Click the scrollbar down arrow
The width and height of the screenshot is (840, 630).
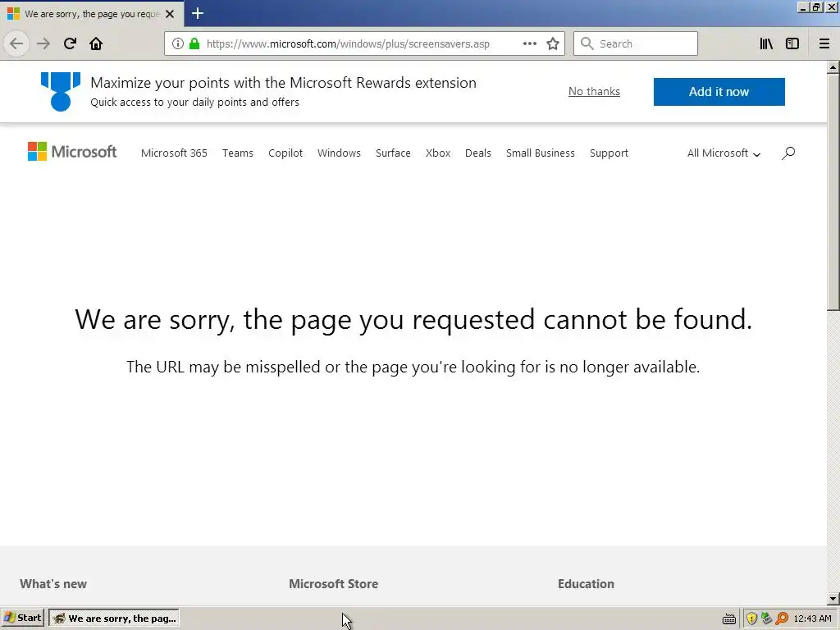pyautogui.click(x=833, y=599)
